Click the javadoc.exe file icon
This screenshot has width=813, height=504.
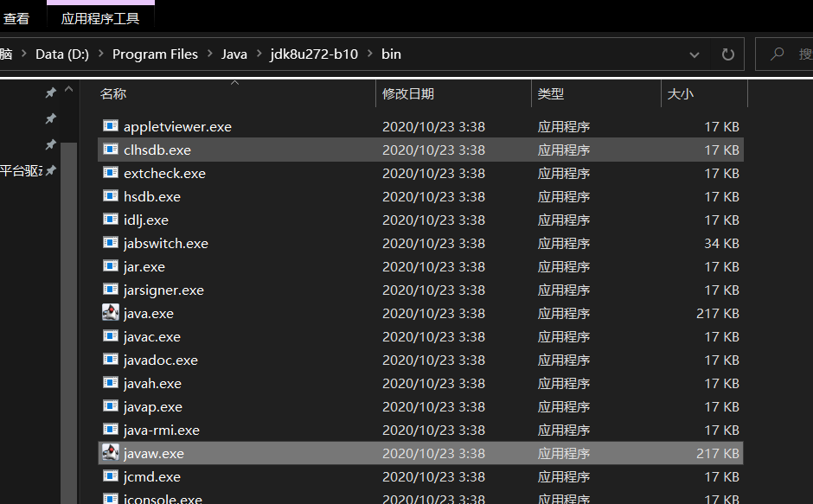tap(111, 360)
